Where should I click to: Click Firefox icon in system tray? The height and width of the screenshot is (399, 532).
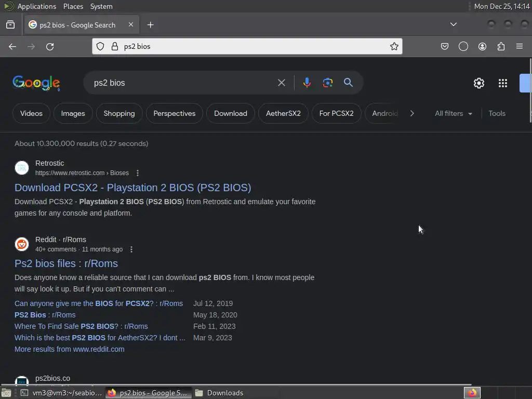click(472, 393)
